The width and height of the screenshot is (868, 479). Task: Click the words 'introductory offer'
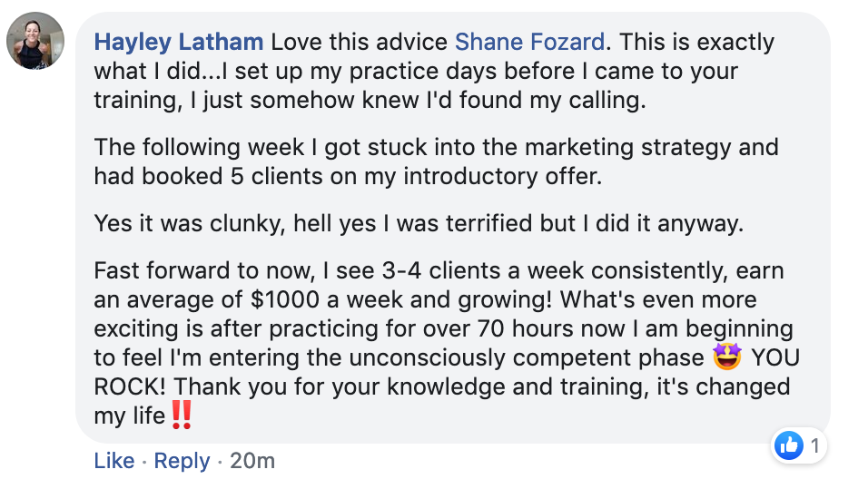click(502, 176)
